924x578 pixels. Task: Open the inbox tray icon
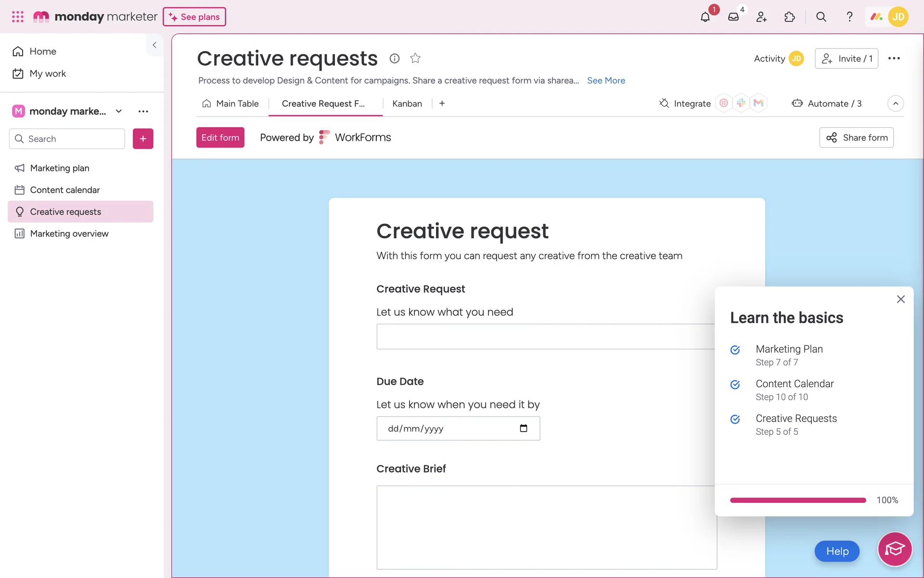(x=733, y=17)
